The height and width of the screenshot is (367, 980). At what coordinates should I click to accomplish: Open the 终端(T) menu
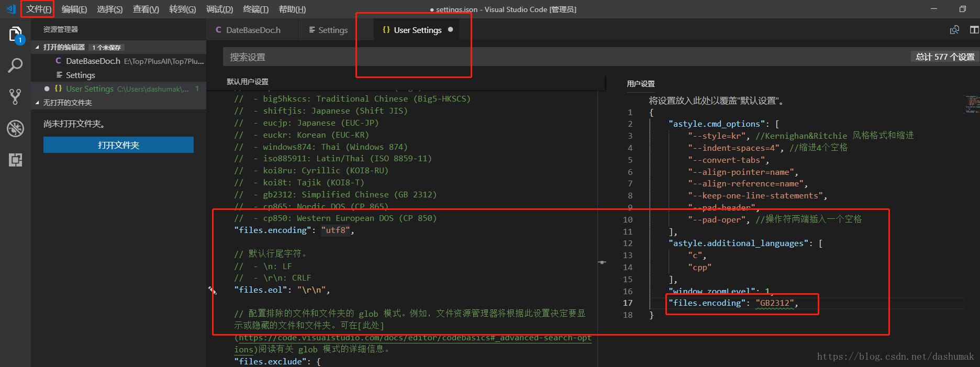pos(256,9)
